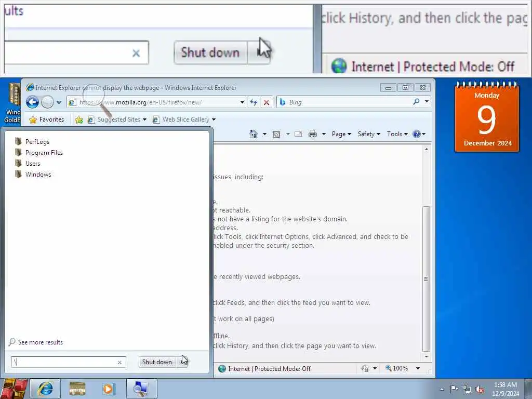Screen dimensions: 532x399
Task: Click the Refresh button beside the address bar
Action: tap(254, 102)
